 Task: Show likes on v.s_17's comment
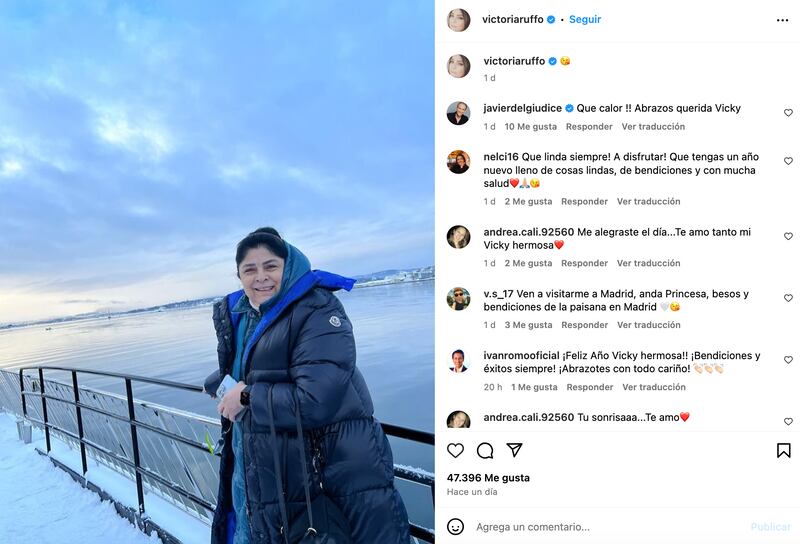coord(528,325)
